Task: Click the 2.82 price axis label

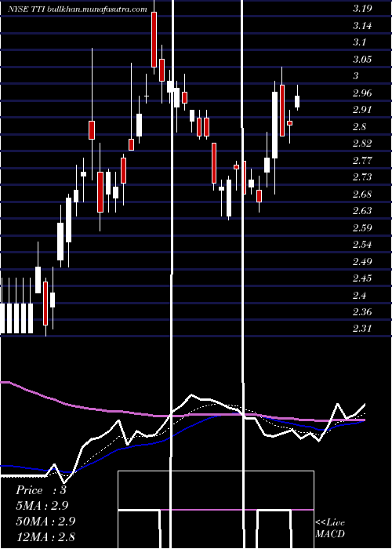Action: pos(362,144)
